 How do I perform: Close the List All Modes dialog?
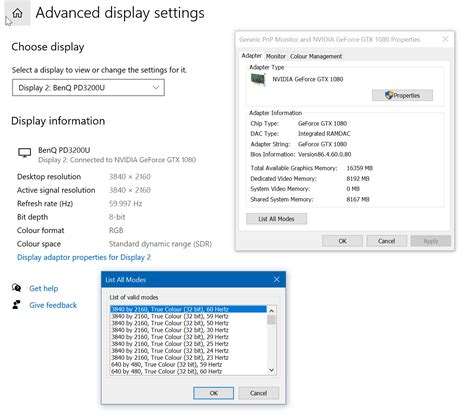(277, 279)
